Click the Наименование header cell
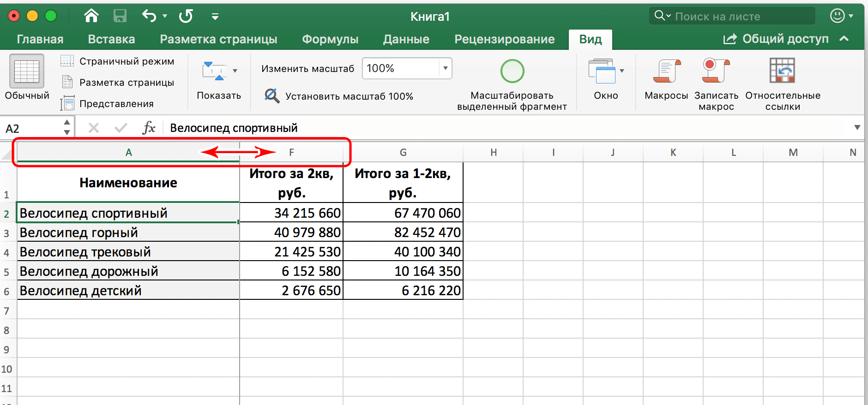The width and height of the screenshot is (868, 405). pos(128,182)
